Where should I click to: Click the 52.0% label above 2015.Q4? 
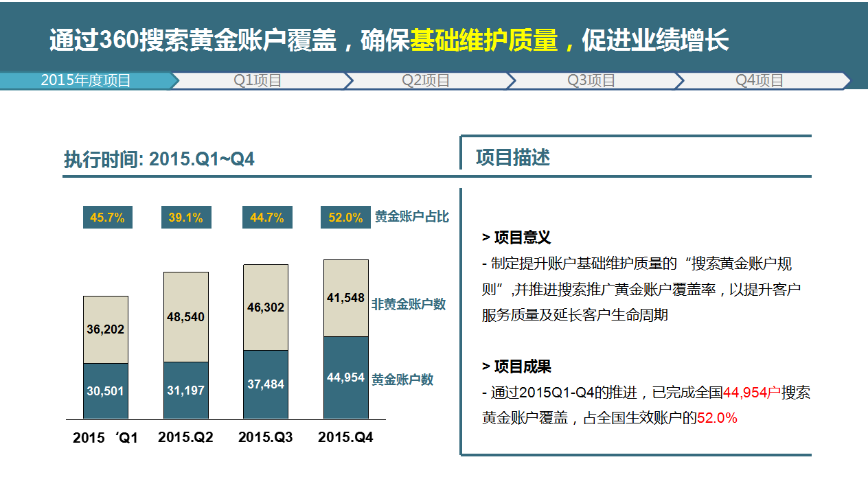[x=345, y=218]
